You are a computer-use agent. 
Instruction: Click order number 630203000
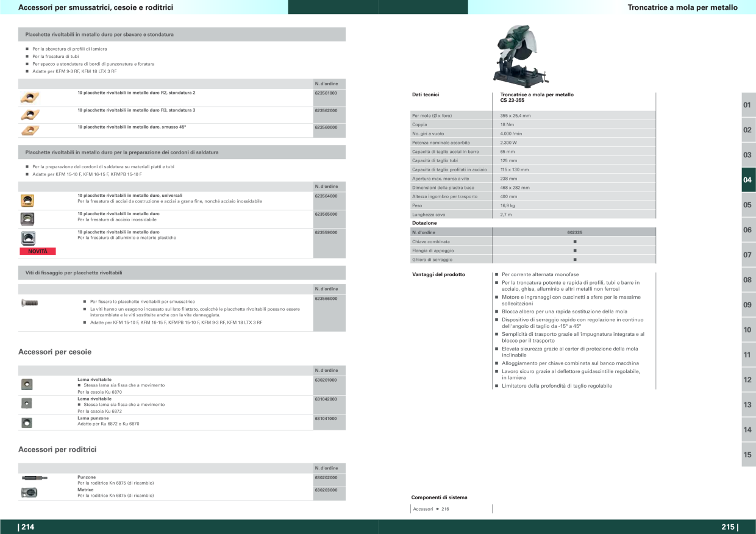point(326,489)
